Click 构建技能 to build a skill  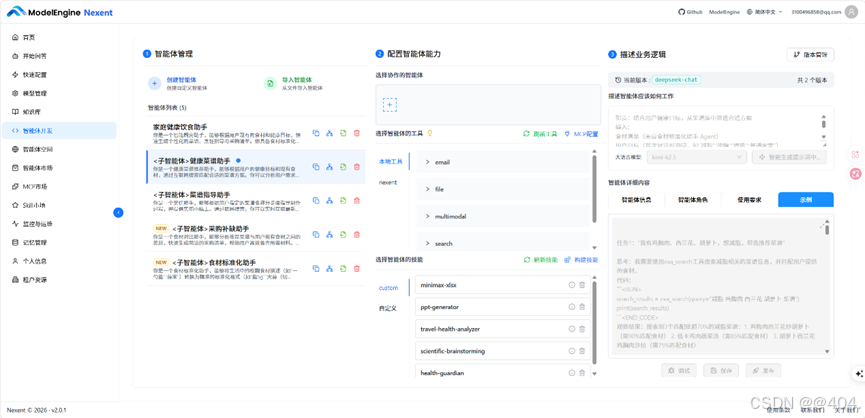581,260
